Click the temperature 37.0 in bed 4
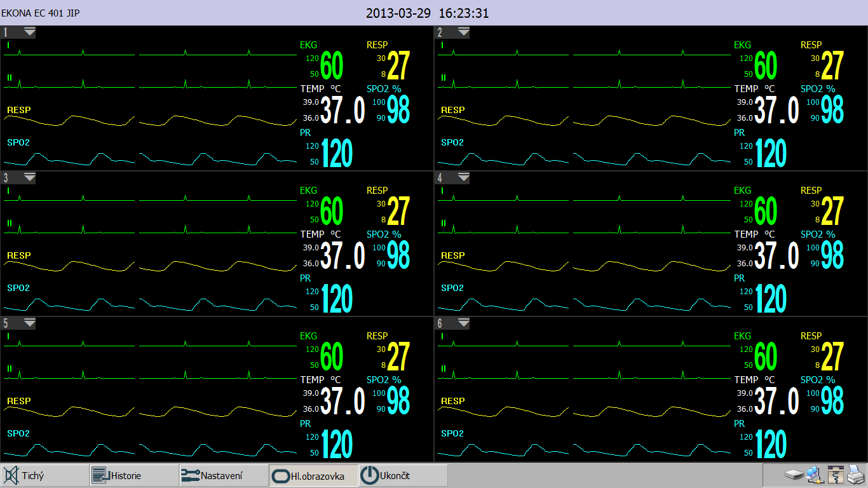This screenshot has width=868, height=488. pos(777,255)
